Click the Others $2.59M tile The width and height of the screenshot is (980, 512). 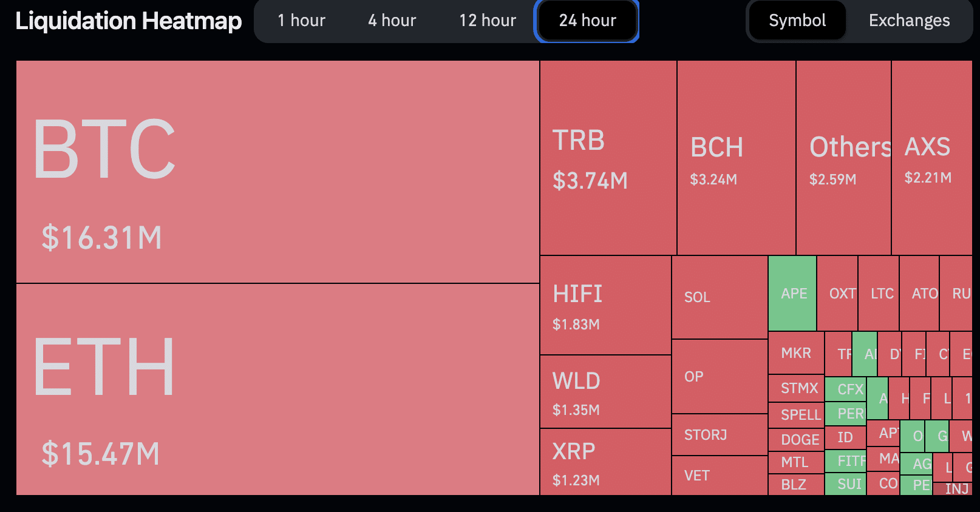click(843, 158)
